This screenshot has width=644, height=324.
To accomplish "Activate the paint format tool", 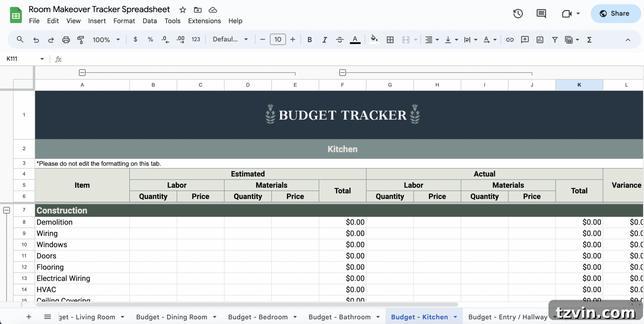I will click(x=81, y=40).
